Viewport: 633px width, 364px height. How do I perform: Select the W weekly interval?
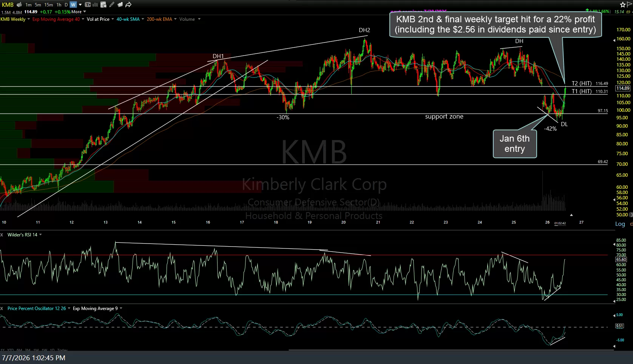(73, 5)
